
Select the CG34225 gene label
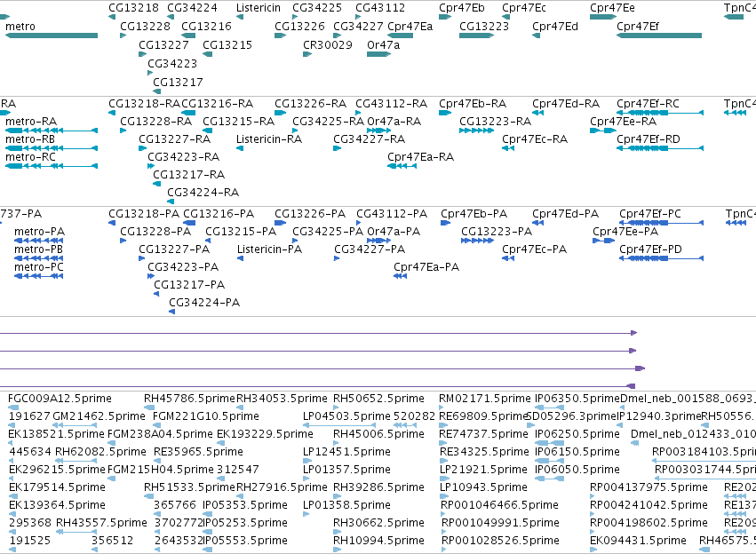pos(317,8)
